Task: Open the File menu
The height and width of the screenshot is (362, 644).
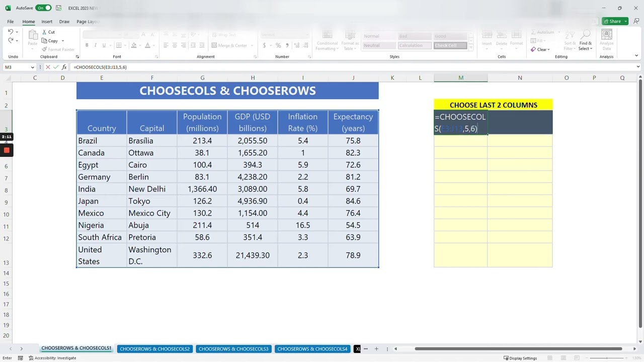Action: pos(10,22)
